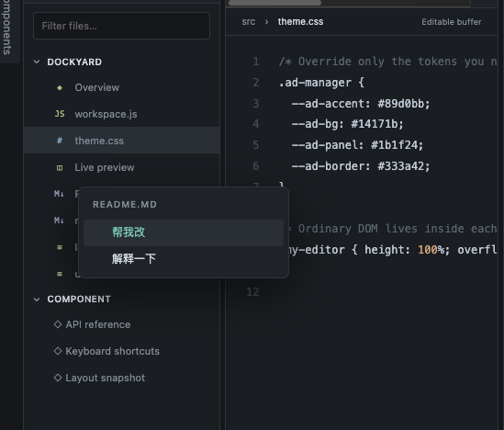Click the diamond icon beside Overview
The height and width of the screenshot is (430, 504).
point(60,87)
